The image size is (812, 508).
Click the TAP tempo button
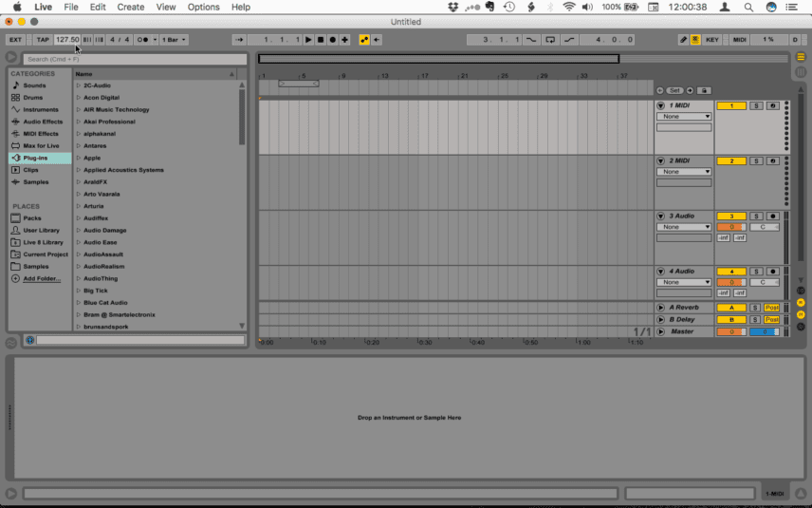pyautogui.click(x=43, y=39)
